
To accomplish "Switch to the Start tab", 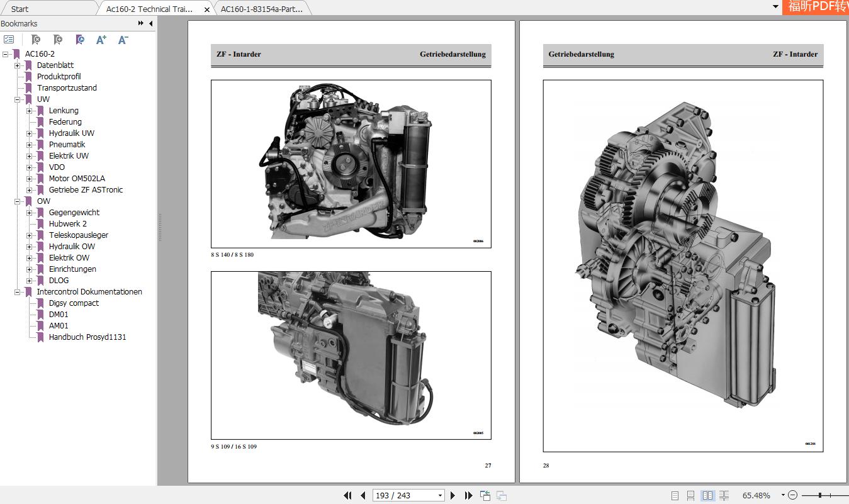I will pyautogui.click(x=20, y=9).
